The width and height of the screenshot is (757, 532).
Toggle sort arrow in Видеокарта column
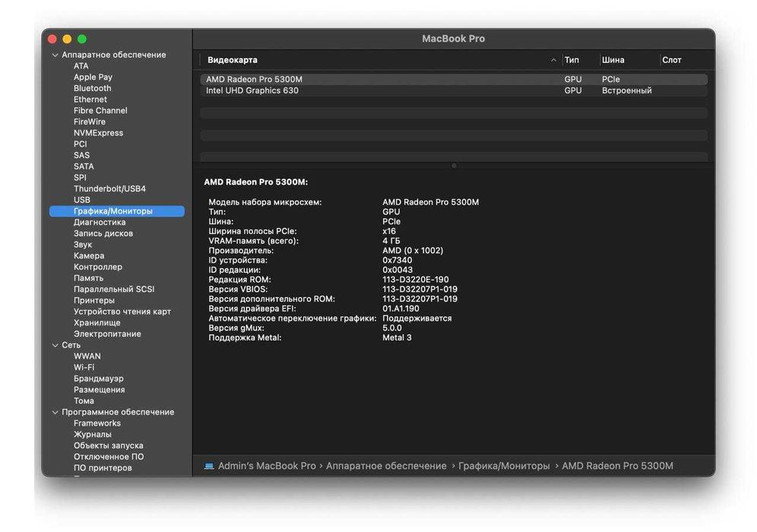(553, 60)
